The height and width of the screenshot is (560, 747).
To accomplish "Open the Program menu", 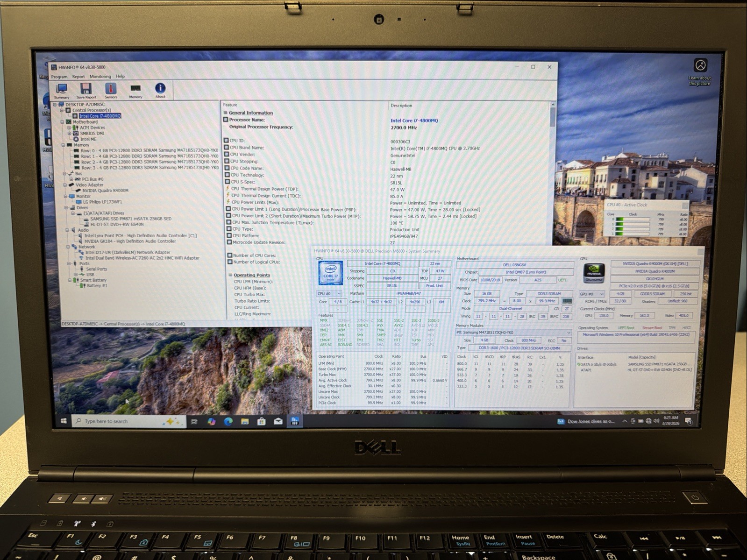I will tap(59, 77).
